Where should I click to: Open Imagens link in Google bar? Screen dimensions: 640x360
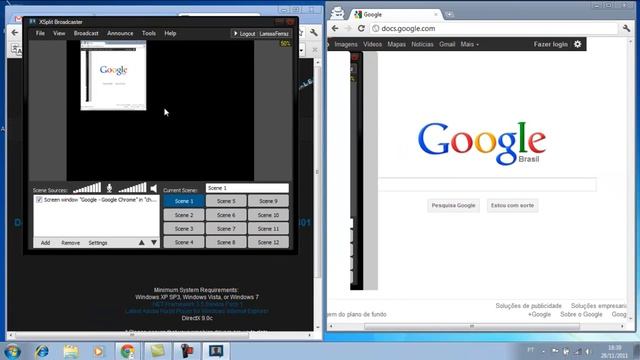346,44
